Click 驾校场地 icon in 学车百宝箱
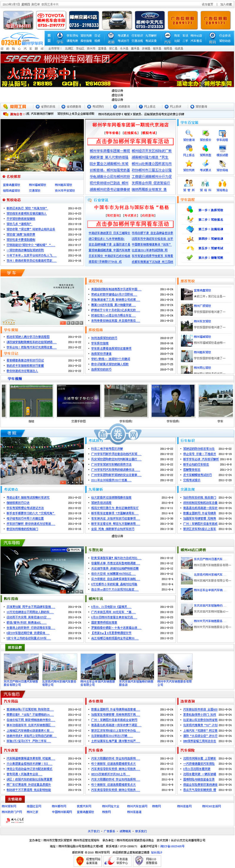 coord(222,163)
